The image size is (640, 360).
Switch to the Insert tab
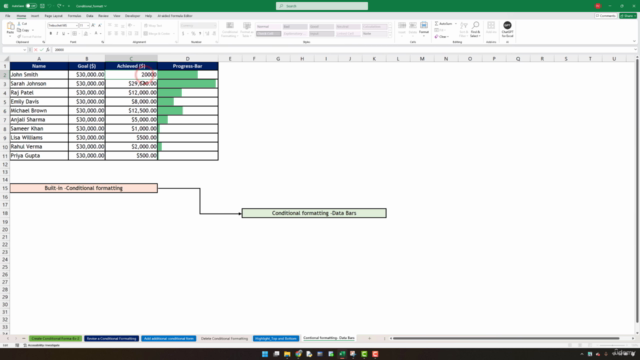[x=35, y=16]
